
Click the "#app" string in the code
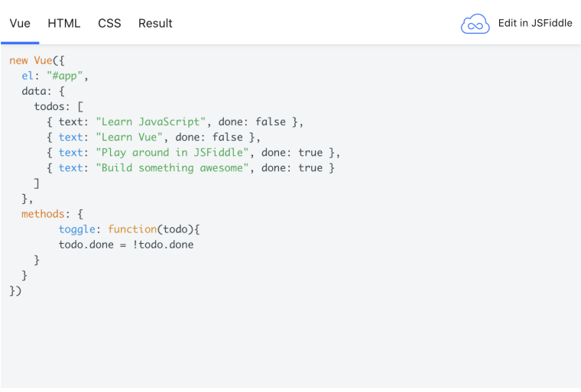pos(67,76)
